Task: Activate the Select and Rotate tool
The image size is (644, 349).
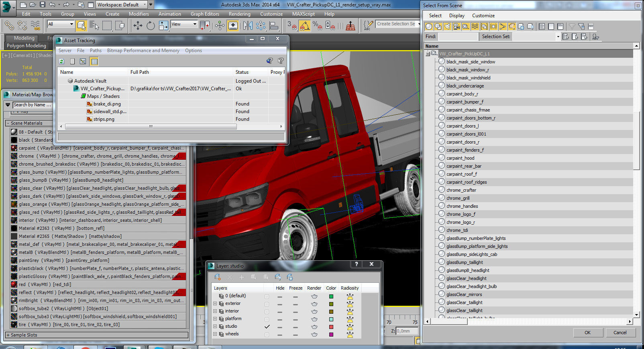Action: pos(151,26)
